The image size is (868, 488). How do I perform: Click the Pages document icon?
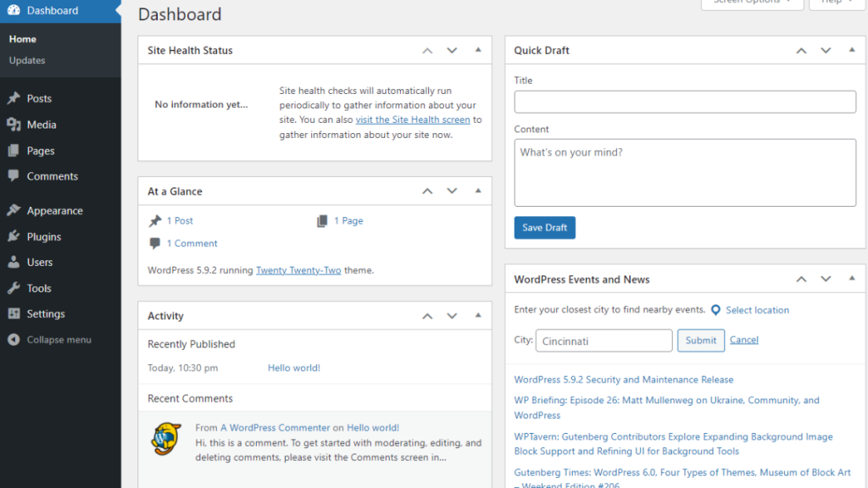click(x=14, y=150)
